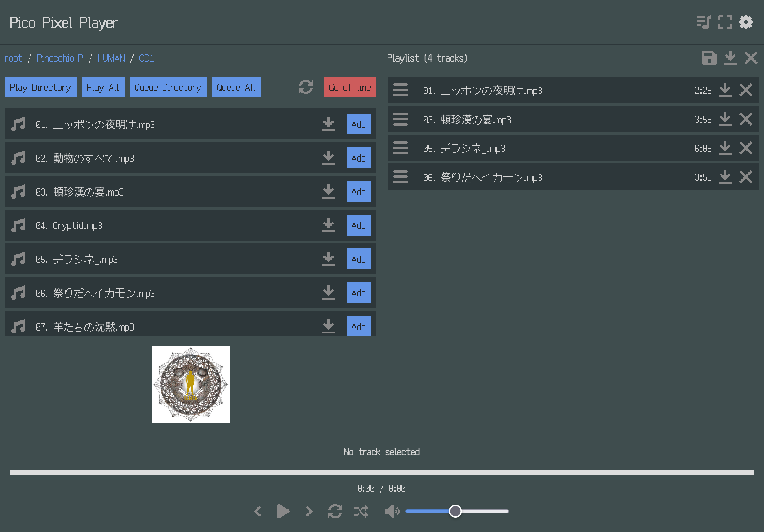
Task: Mute audio with the speaker icon
Action: [x=392, y=511]
